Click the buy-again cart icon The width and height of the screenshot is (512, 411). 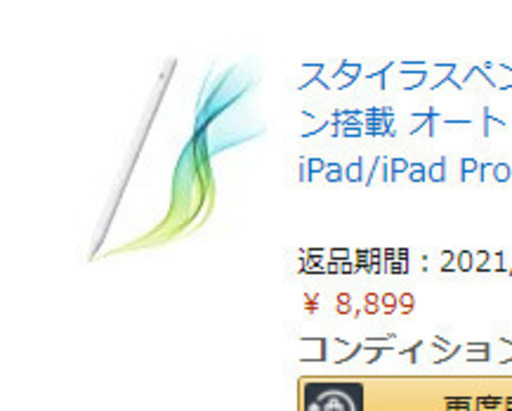334,397
